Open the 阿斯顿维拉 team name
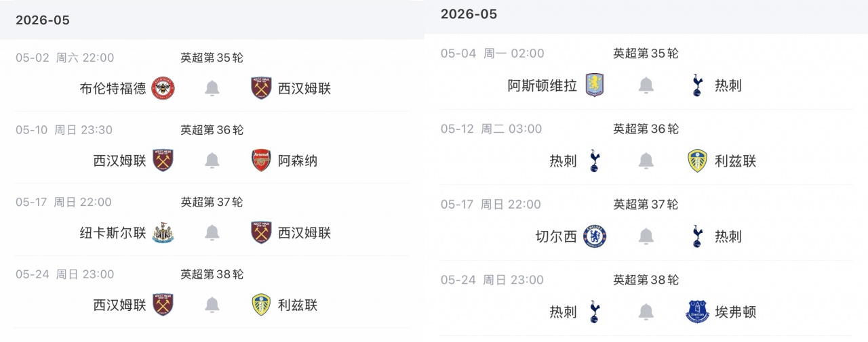This screenshot has height=342, width=868. point(542,85)
